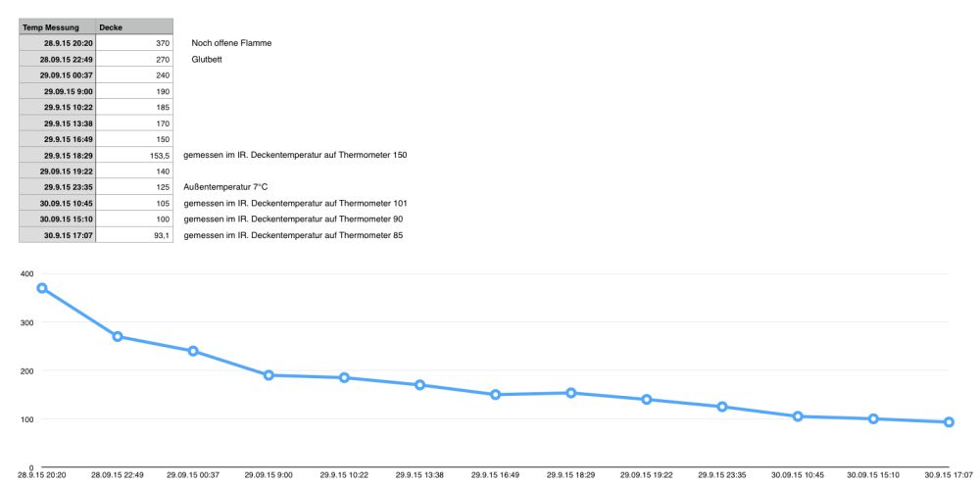Viewport: 980px width, 487px height.
Task: Click the note ending "Thermometer 101"
Action: click(294, 203)
